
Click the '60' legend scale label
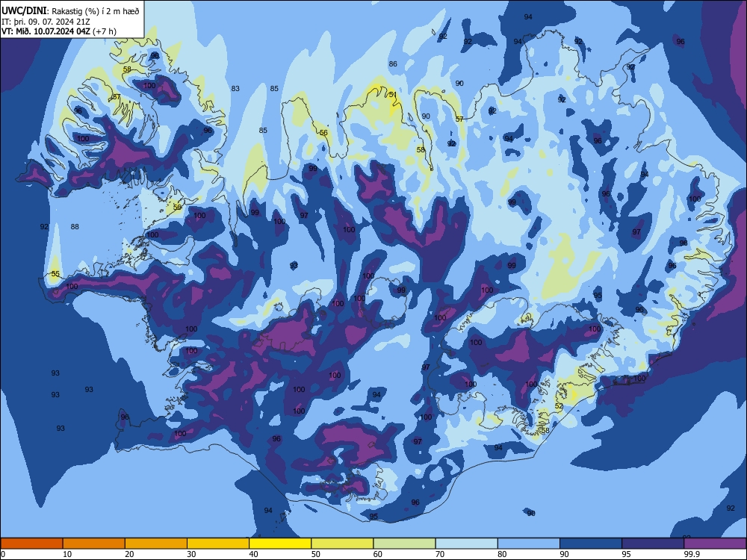point(378,554)
